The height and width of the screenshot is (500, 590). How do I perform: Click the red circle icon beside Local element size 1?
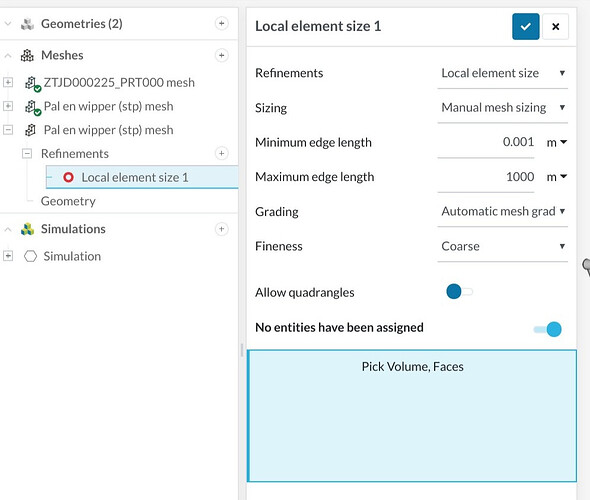tap(68, 177)
